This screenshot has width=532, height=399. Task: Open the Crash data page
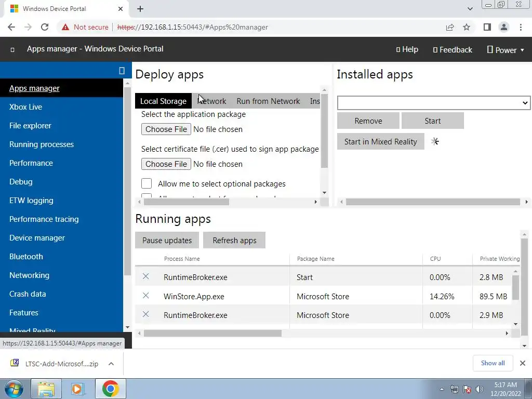click(28, 294)
